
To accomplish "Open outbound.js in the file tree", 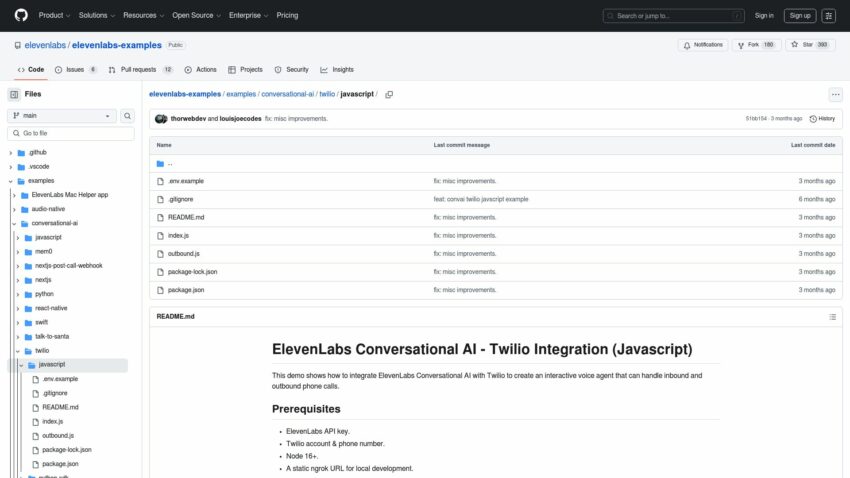I will [58, 435].
